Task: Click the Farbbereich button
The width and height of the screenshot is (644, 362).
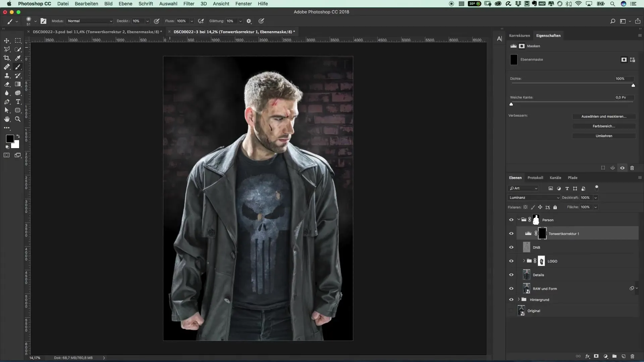Action: click(604, 126)
